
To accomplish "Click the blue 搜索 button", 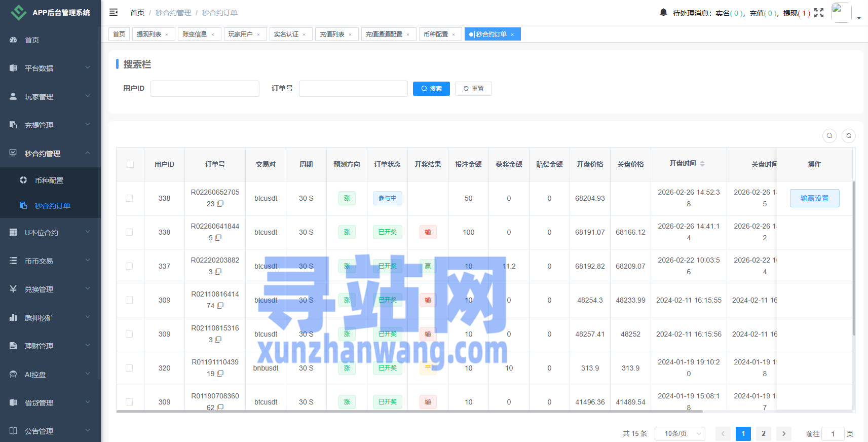I will tap(431, 89).
